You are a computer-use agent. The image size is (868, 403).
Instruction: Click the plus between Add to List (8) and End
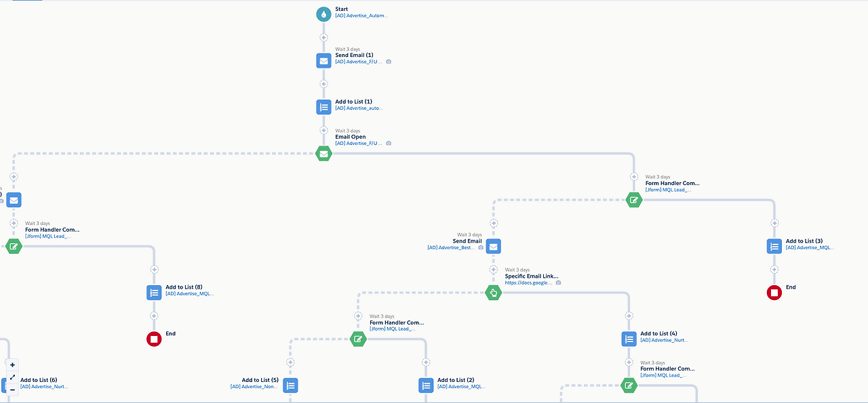[x=154, y=316]
